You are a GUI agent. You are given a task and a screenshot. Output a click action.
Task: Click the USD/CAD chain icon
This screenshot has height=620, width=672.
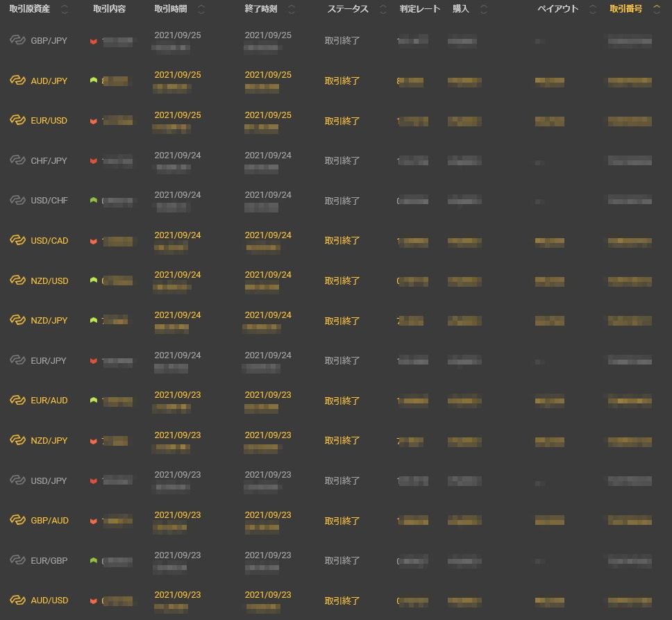(17, 241)
